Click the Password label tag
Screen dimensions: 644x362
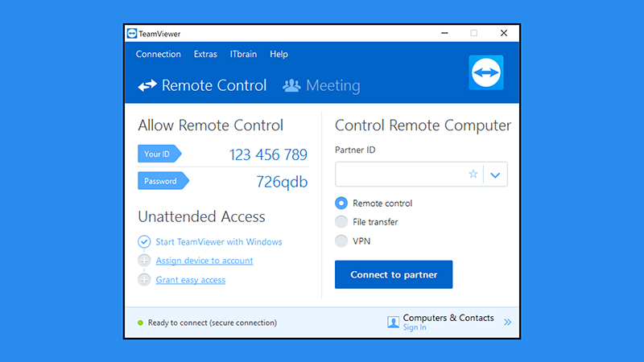coord(163,181)
